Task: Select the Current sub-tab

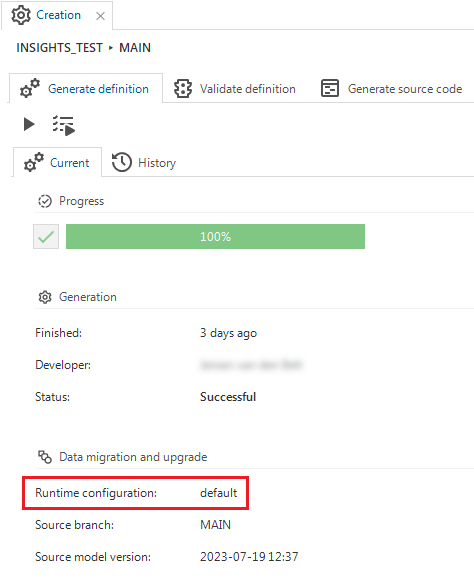Action: [x=57, y=163]
